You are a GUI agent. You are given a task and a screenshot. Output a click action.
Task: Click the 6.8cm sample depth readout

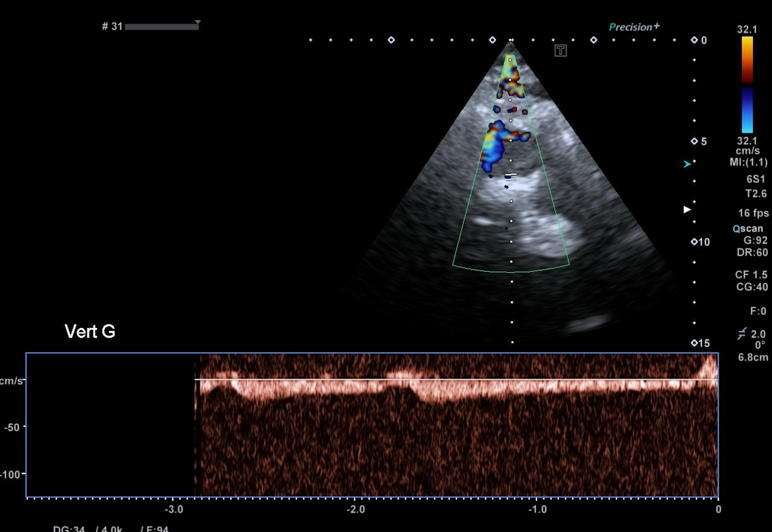point(753,357)
